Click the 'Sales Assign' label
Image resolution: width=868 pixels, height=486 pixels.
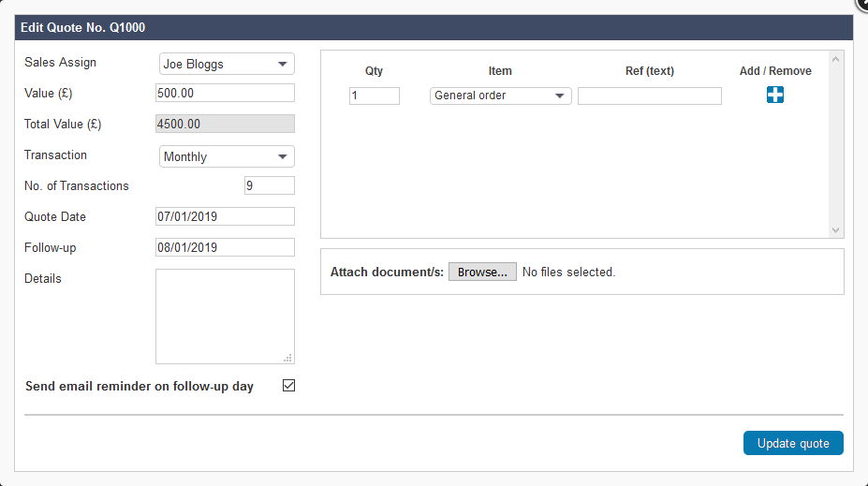coord(60,63)
